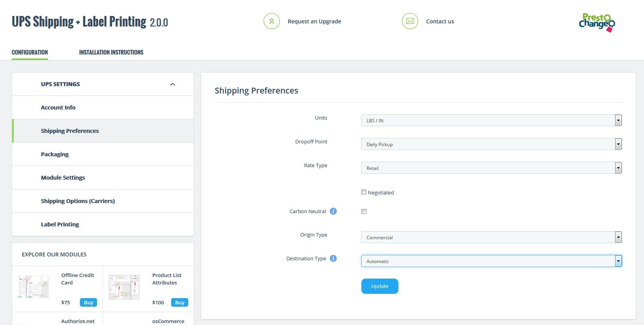The height and width of the screenshot is (325, 644).
Task: Switch to the Configuration tab
Action: point(30,52)
